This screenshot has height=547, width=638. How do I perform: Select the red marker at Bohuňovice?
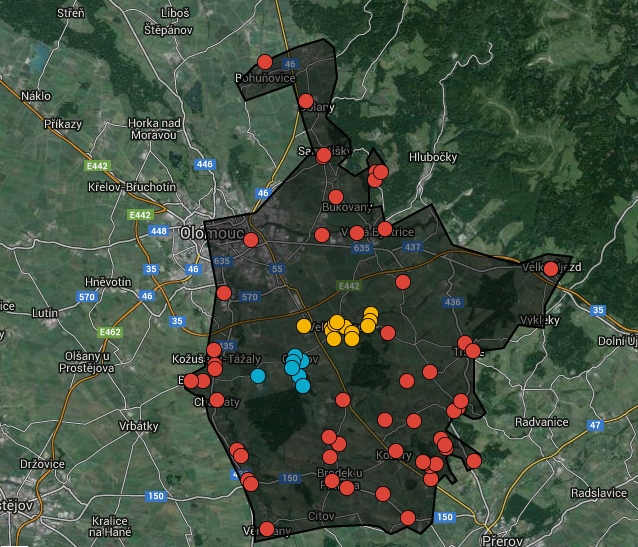pyautogui.click(x=265, y=62)
